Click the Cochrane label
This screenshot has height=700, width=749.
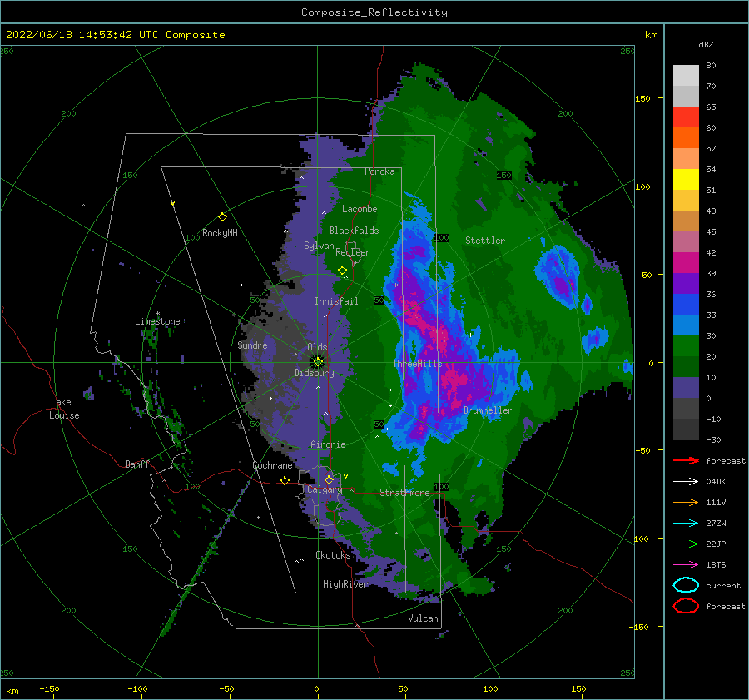click(272, 465)
